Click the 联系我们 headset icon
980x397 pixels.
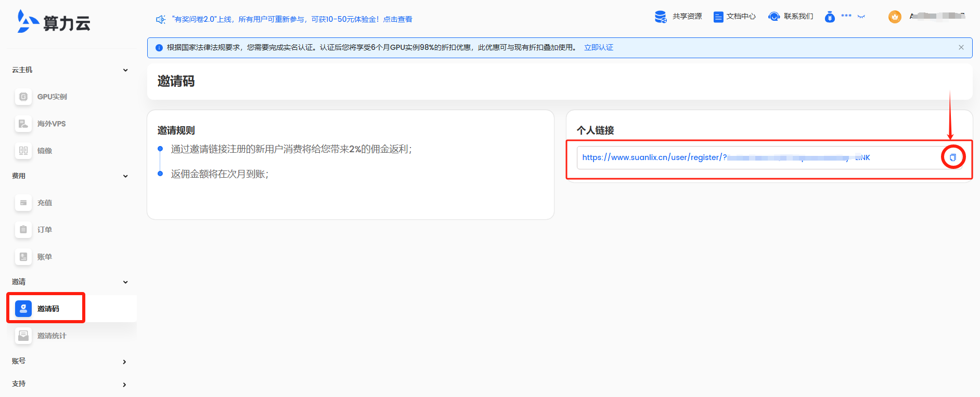[774, 17]
